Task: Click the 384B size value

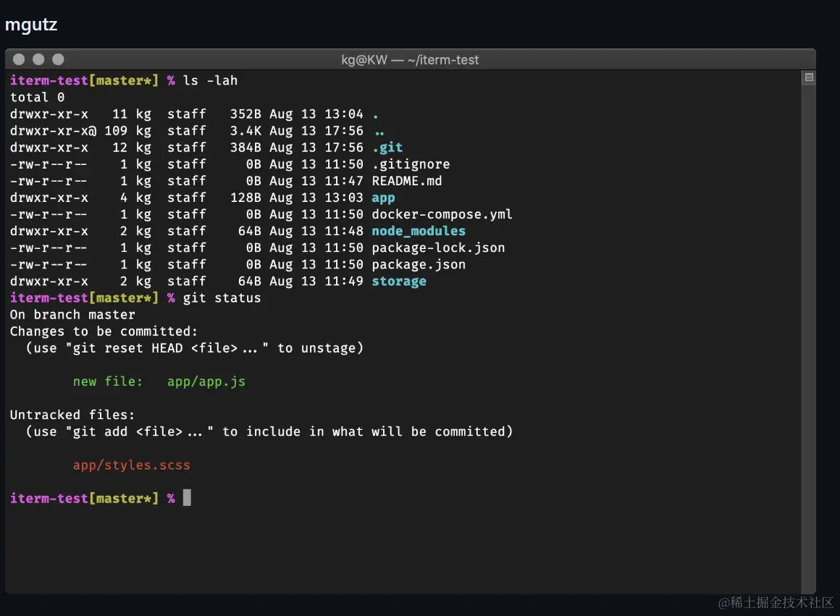Action: click(x=246, y=148)
